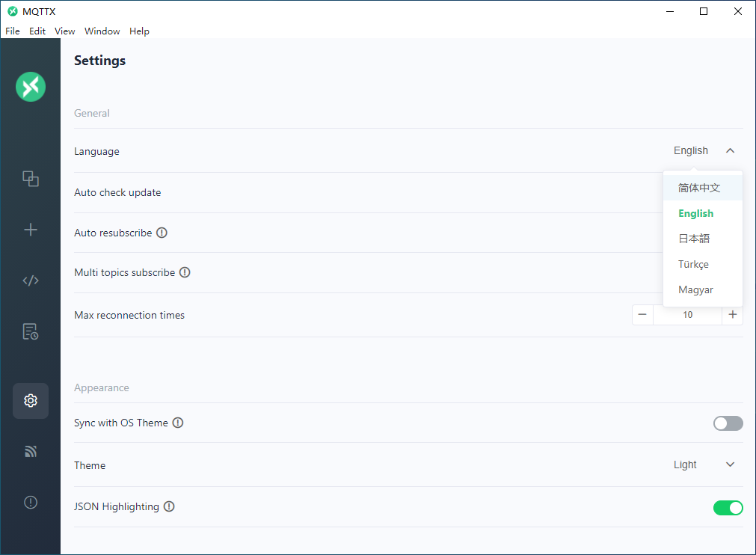Choose Magyar language option
The width and height of the screenshot is (756, 555).
[703, 289]
